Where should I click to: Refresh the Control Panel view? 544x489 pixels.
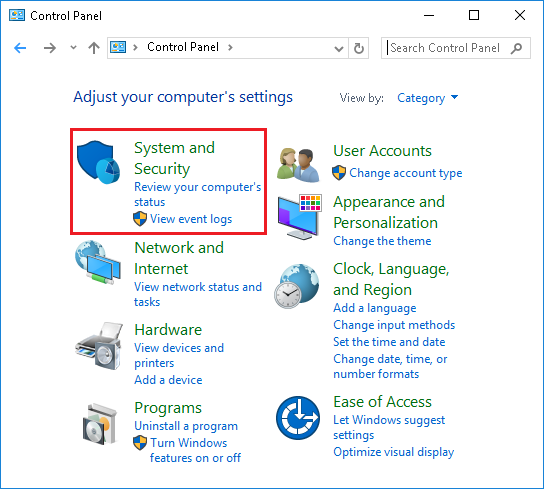359,48
